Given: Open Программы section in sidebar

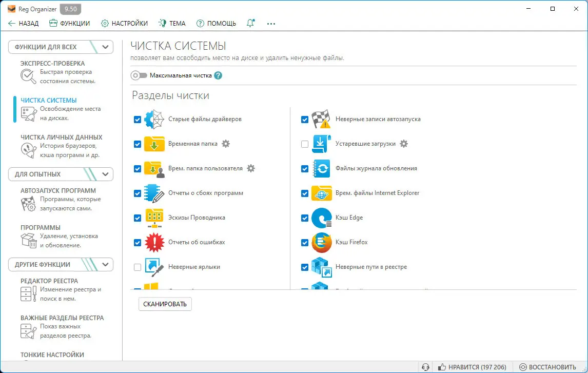Looking at the screenshot, I should tap(59, 237).
